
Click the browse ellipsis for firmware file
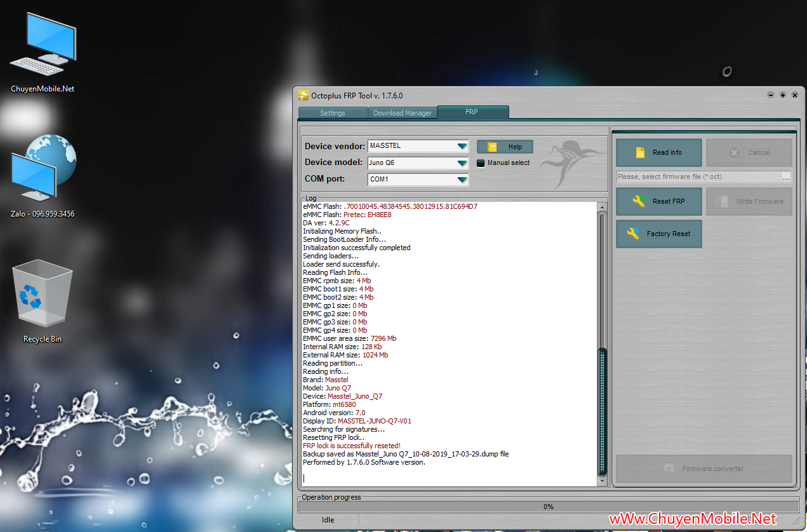click(787, 177)
